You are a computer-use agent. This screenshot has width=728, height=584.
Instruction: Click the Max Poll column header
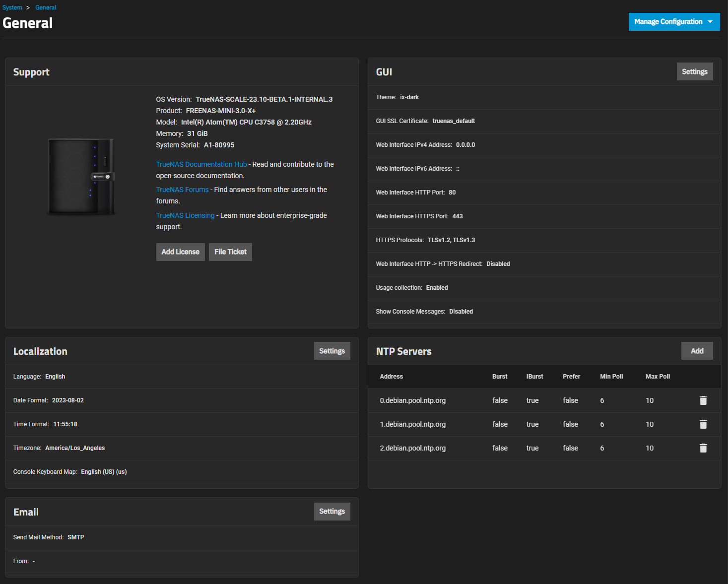[657, 377]
